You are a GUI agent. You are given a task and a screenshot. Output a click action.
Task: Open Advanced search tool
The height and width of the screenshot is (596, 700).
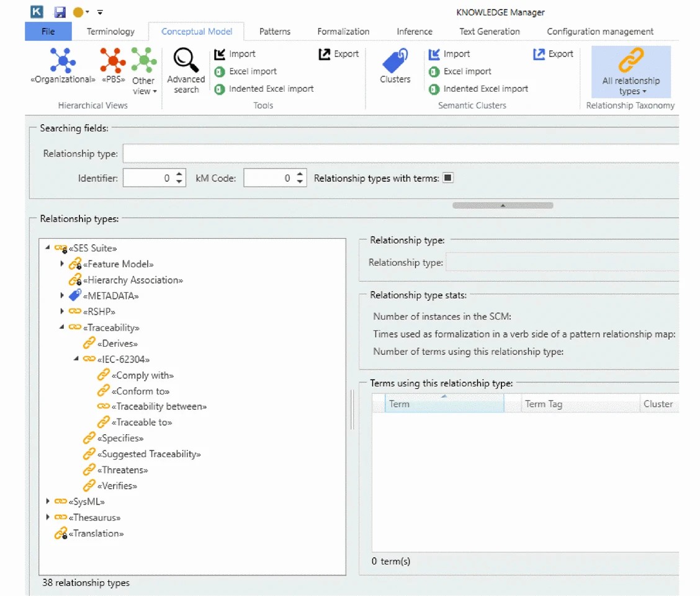coord(186,70)
